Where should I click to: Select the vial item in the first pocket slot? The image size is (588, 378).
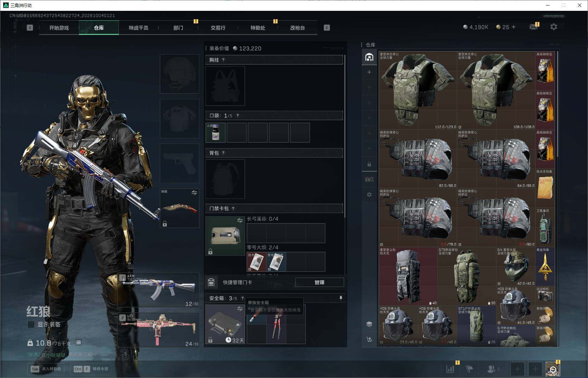(x=216, y=132)
